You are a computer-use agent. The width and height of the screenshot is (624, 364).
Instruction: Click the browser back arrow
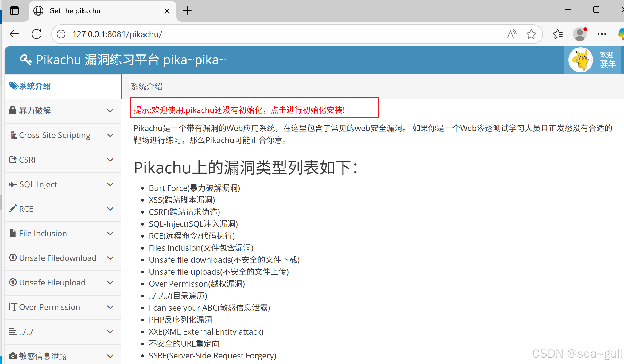coord(14,34)
